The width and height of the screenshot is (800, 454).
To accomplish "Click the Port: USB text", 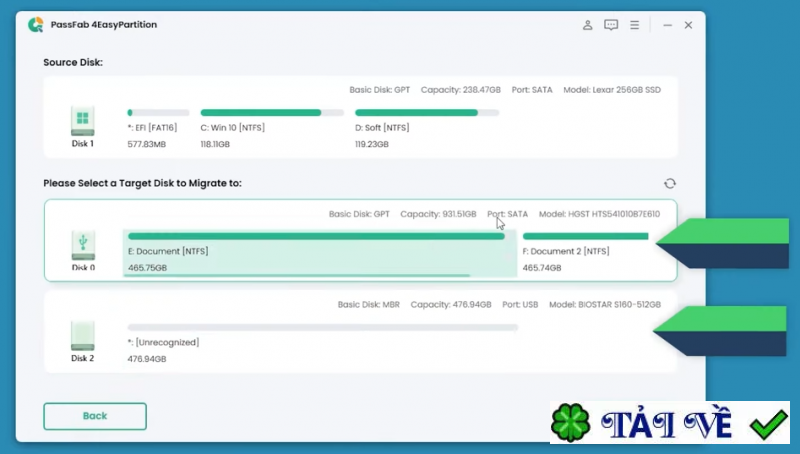I will coord(520,305).
